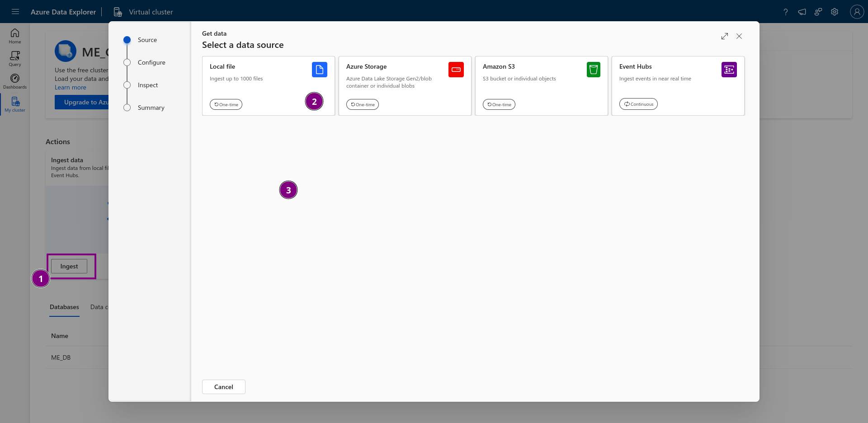Click 'Select a data source' heading
This screenshot has width=868, height=423.
[243, 45]
